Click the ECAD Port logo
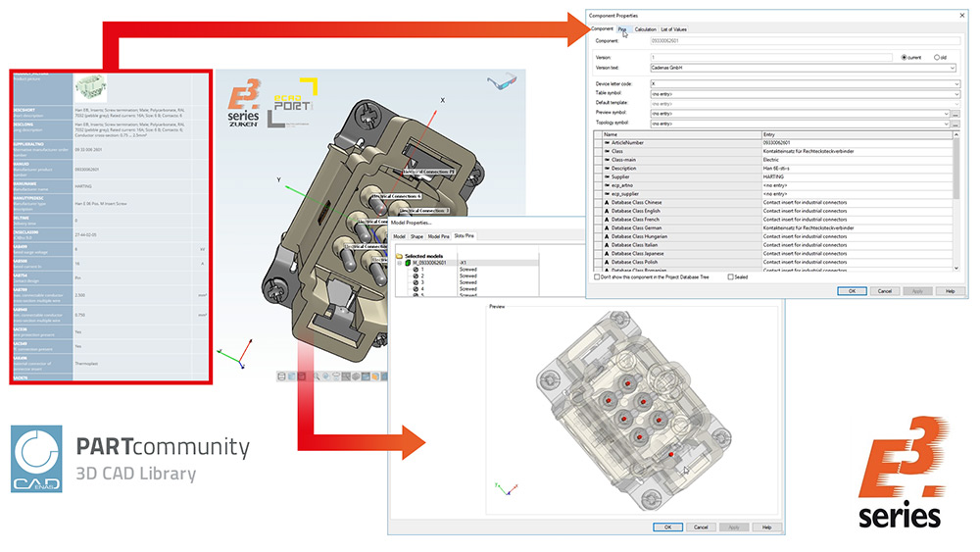Screen dimensions: 980x552 [298, 100]
